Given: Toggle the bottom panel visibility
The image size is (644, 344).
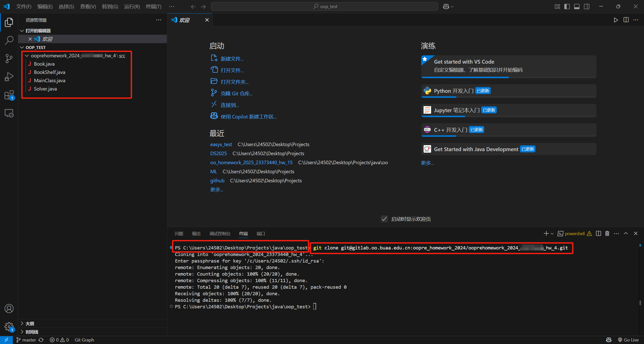Looking at the screenshot, I should click(577, 7).
